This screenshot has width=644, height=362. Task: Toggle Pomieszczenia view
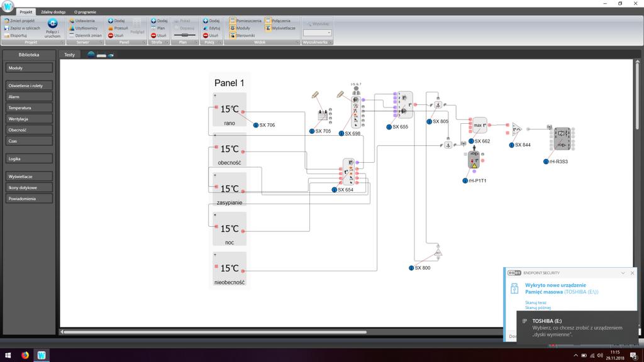(x=245, y=21)
